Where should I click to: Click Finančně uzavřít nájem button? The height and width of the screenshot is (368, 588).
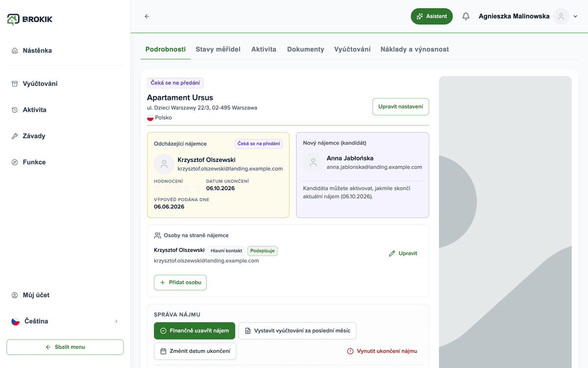[x=195, y=331]
